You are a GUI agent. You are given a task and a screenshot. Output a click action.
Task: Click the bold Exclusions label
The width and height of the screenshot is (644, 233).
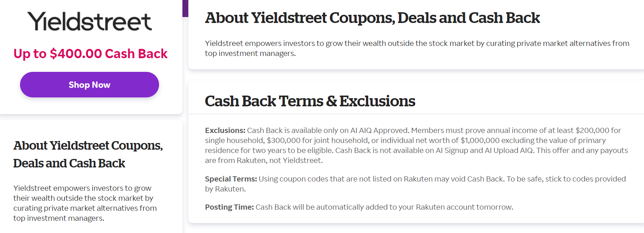225,130
